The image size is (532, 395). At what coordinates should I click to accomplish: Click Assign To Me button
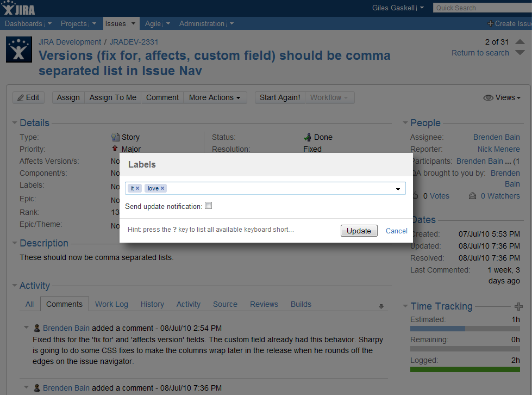(x=113, y=97)
